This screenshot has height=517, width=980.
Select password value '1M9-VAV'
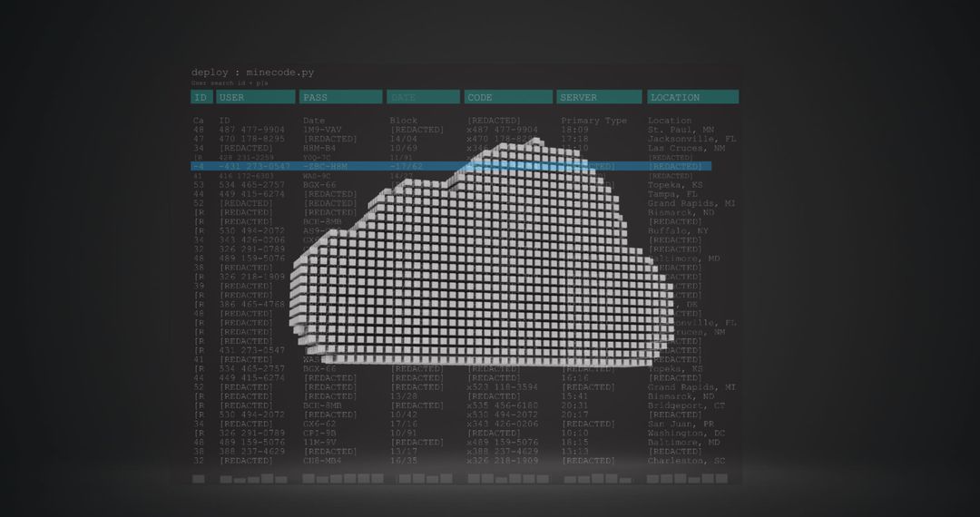click(322, 130)
